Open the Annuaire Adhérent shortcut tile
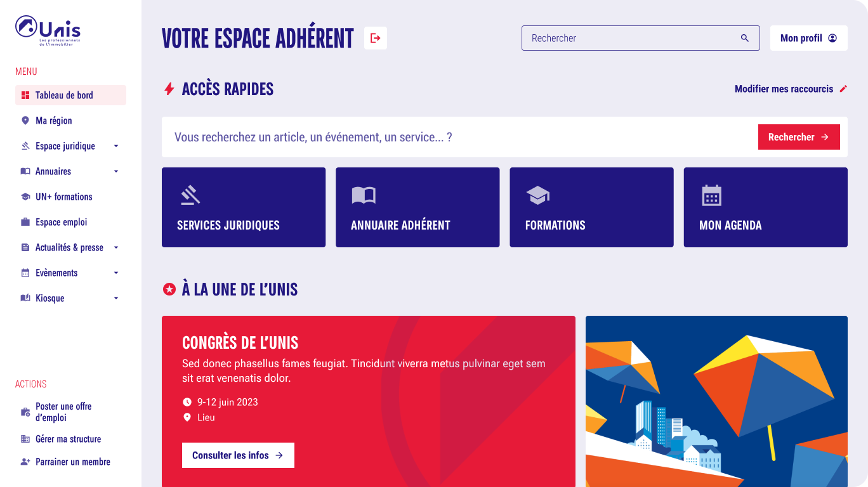 418,207
